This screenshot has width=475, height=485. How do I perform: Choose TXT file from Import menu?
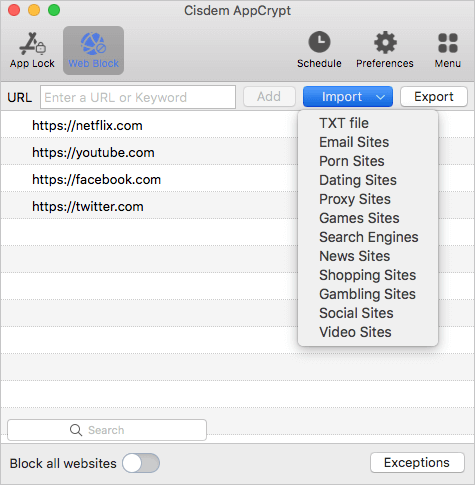344,123
